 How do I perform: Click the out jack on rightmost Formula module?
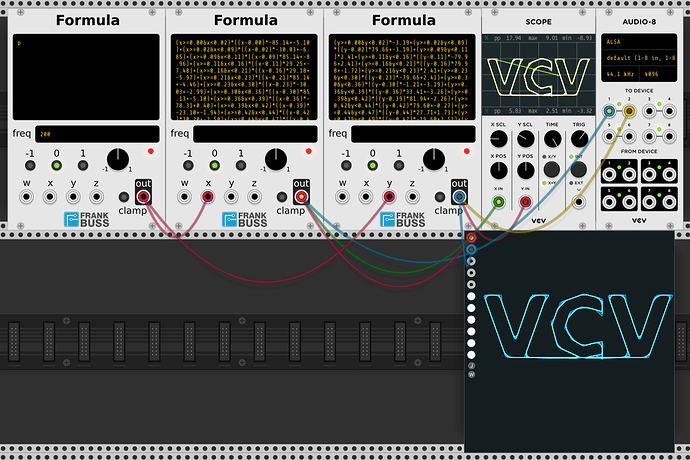coord(459,197)
